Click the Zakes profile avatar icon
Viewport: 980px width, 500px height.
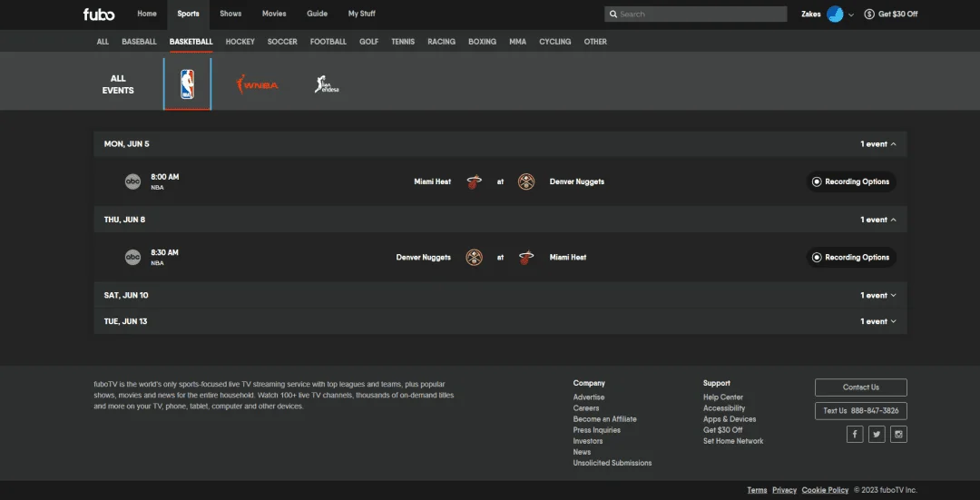pos(835,14)
